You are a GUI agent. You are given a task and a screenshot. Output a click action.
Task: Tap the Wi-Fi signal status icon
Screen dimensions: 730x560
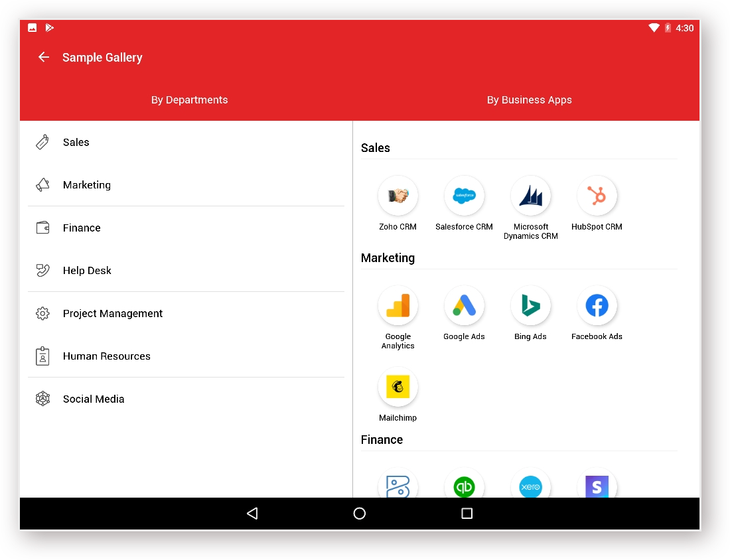[x=654, y=28]
